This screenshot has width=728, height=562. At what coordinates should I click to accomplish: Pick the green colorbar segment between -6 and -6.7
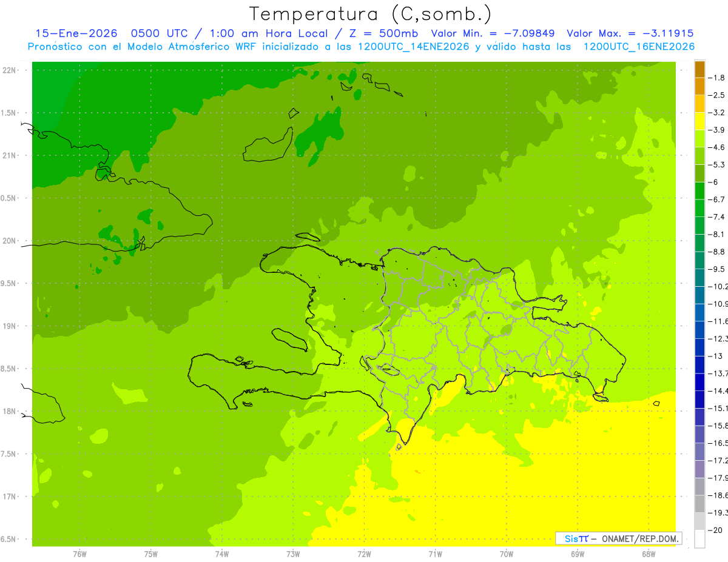[x=699, y=191]
